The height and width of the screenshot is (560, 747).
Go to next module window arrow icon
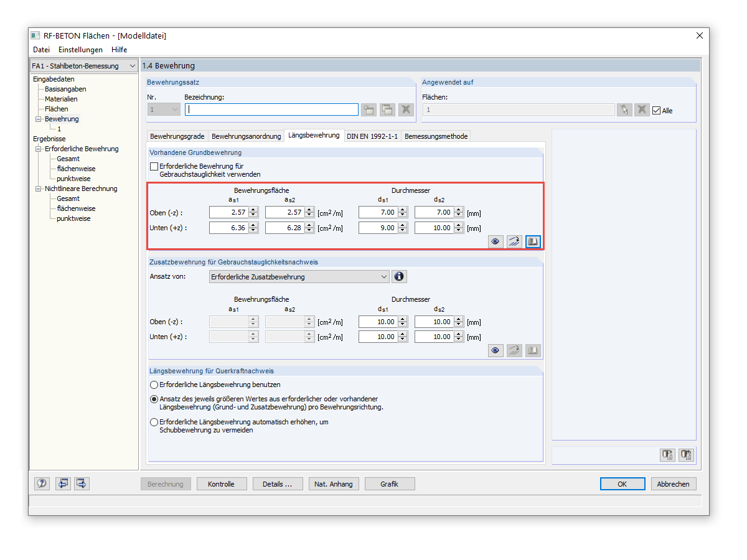pyautogui.click(x=82, y=483)
